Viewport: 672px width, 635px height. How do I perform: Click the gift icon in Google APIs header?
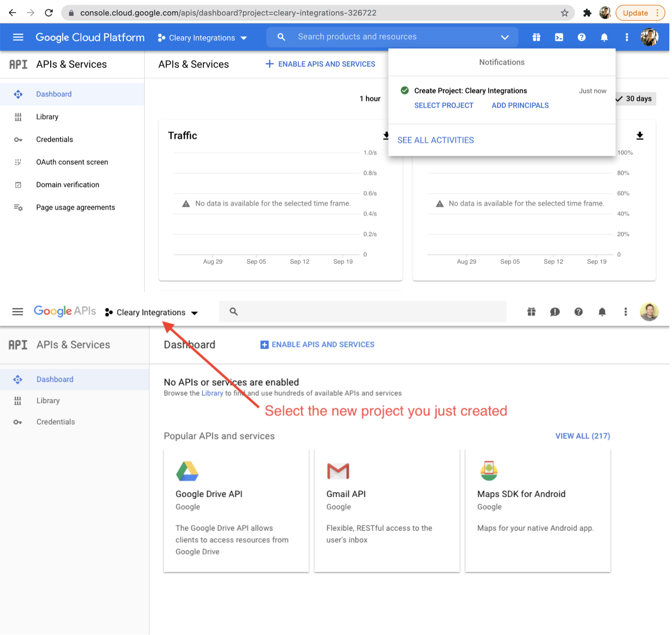click(532, 312)
